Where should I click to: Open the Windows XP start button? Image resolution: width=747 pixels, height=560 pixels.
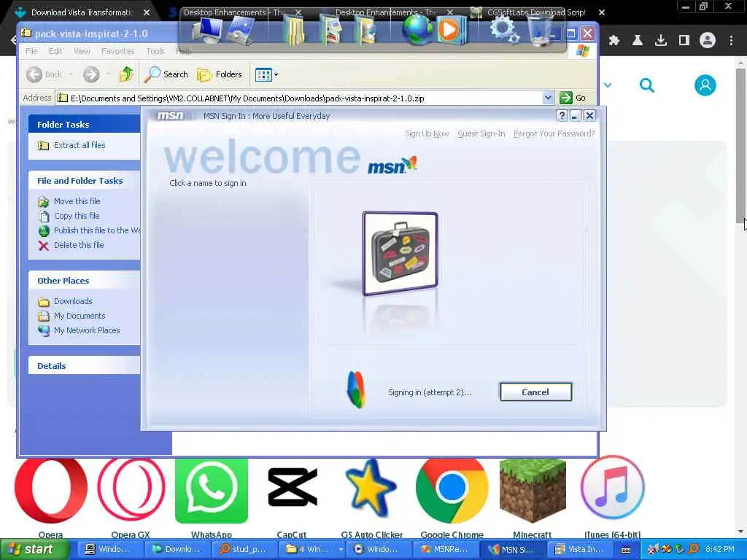click(x=34, y=550)
